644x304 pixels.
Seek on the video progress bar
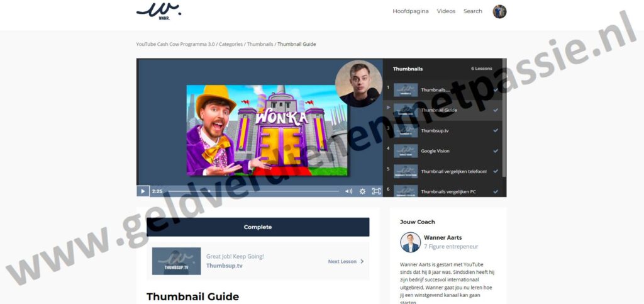click(252, 191)
